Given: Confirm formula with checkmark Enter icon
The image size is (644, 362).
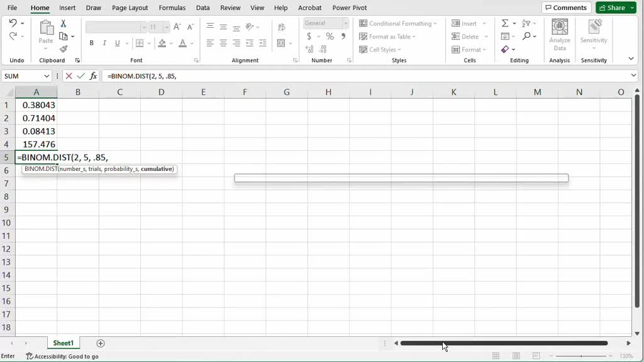Looking at the screenshot, I should pyautogui.click(x=80, y=75).
